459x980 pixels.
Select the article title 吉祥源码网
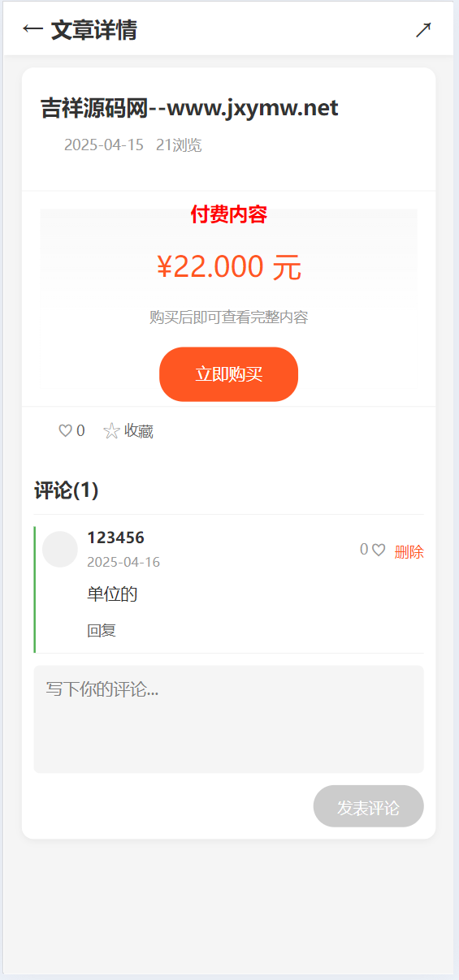189,108
